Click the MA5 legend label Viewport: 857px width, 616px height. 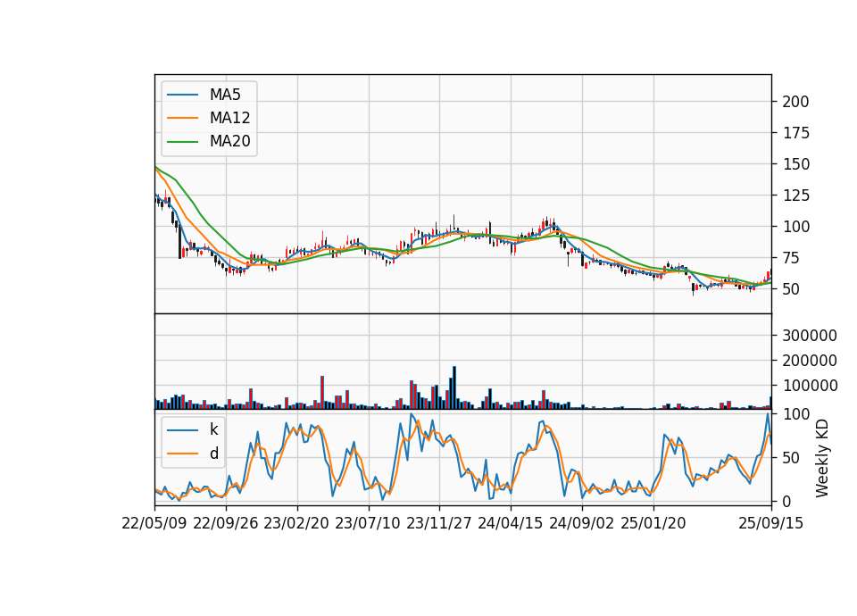[x=225, y=95]
